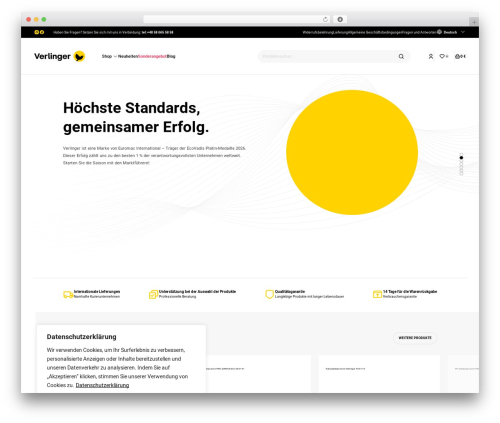Click the globe language icon
Viewport: 500px width, 423px height.
point(439,32)
